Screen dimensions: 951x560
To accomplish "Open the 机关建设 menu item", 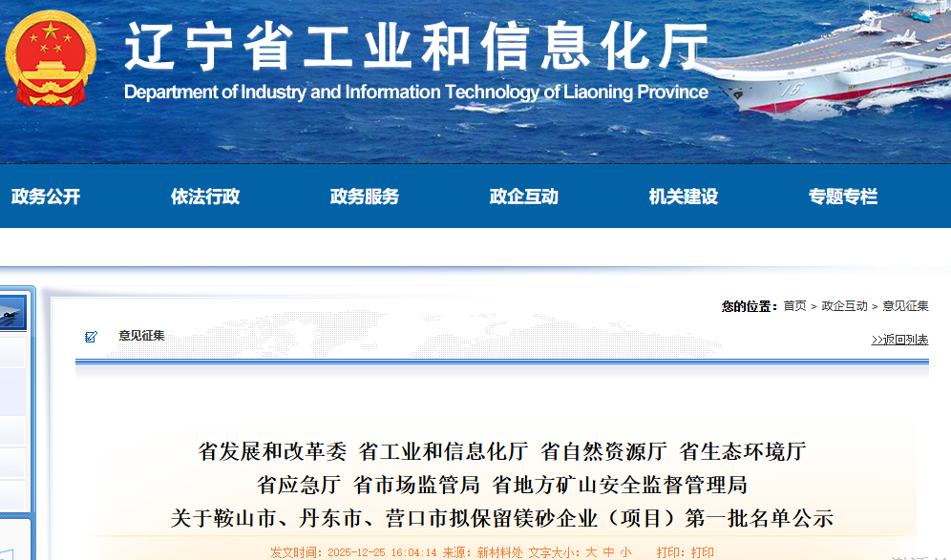I will point(684,197).
